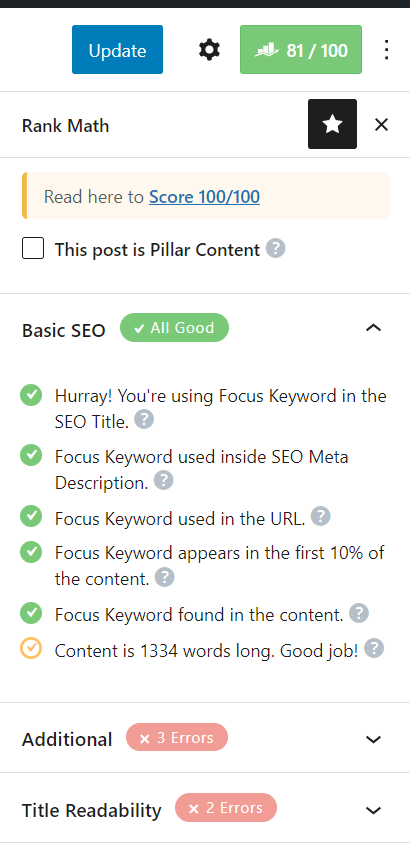Screen dimensions: 410x855
Task: Click help icon next to keyword found in content
Action: coord(359,613)
